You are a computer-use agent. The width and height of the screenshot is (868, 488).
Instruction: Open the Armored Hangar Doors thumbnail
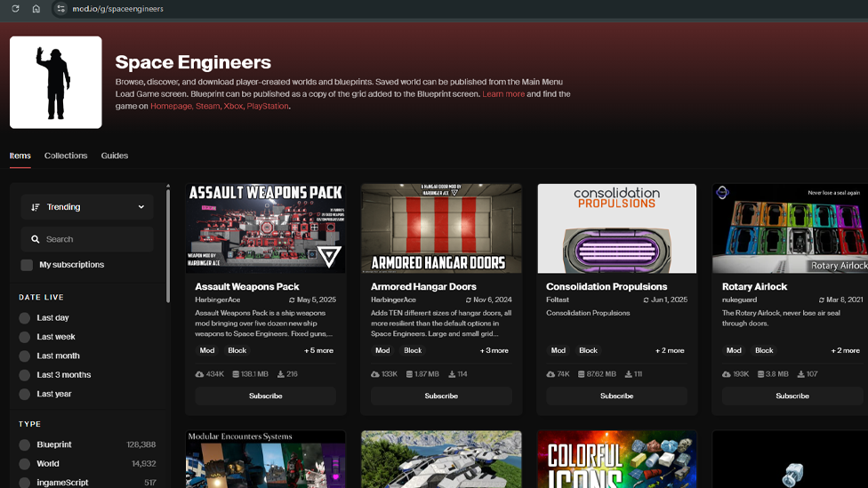coord(441,228)
